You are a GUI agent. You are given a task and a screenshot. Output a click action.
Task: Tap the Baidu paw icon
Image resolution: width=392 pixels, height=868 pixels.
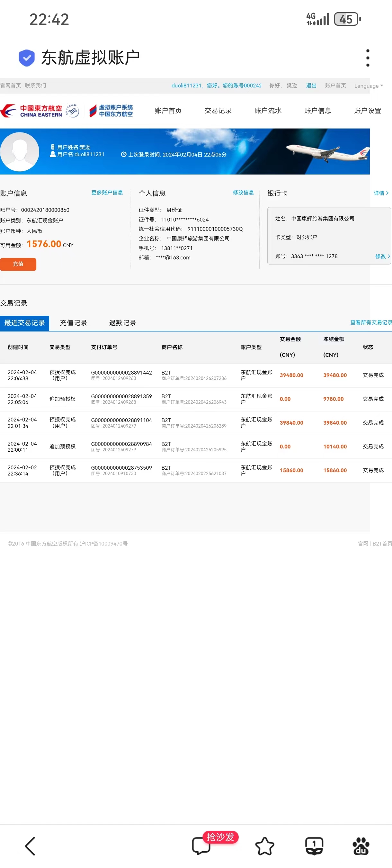[x=361, y=846]
